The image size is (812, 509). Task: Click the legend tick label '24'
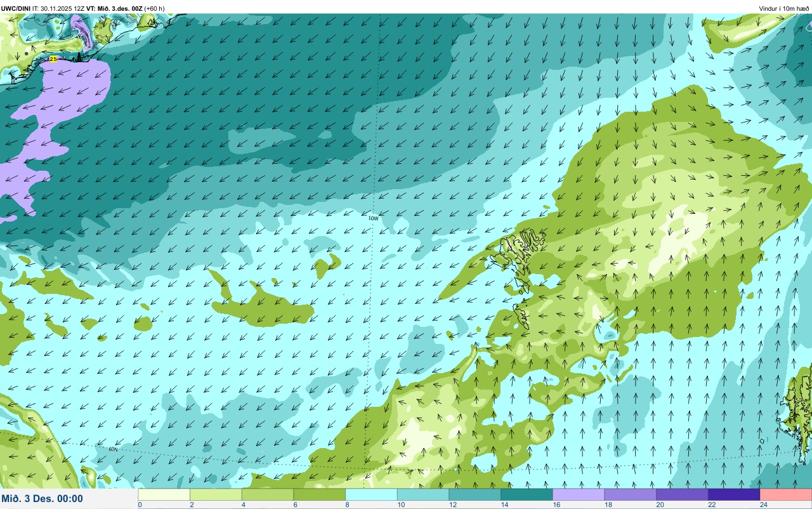pyautogui.click(x=763, y=505)
